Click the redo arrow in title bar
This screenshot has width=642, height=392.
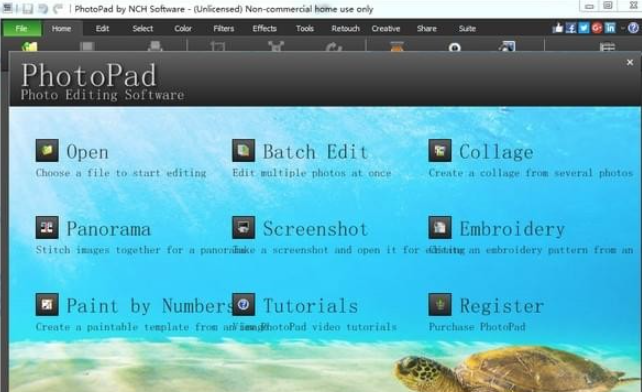tap(58, 9)
